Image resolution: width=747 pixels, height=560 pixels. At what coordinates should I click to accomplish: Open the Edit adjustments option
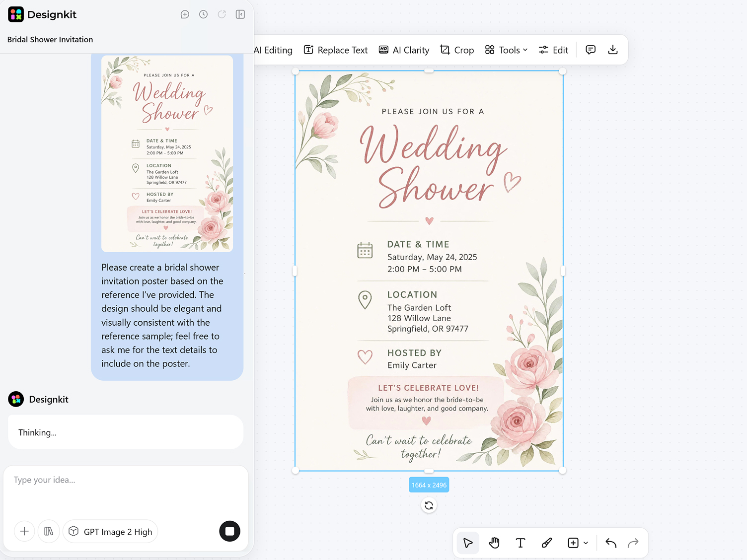553,50
